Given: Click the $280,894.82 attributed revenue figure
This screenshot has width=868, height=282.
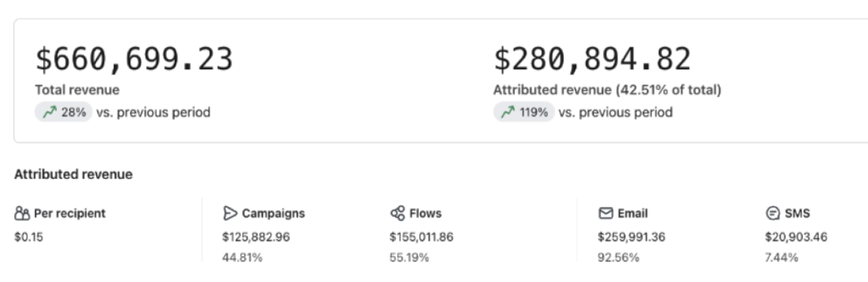Looking at the screenshot, I should [592, 60].
